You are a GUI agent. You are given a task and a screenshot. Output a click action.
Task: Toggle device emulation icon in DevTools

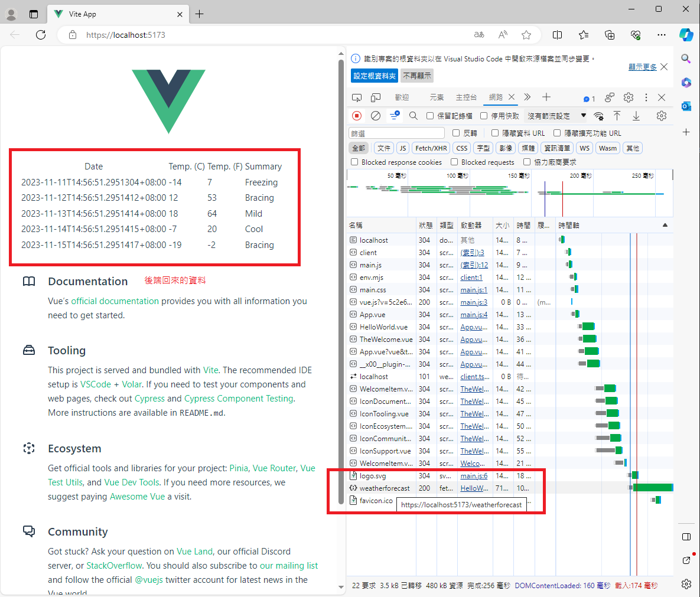[376, 97]
